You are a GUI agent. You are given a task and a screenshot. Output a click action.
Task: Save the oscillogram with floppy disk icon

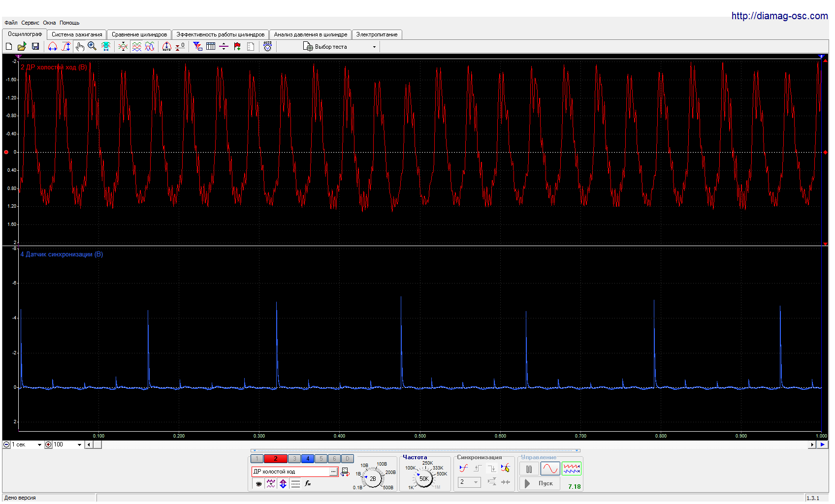click(35, 46)
